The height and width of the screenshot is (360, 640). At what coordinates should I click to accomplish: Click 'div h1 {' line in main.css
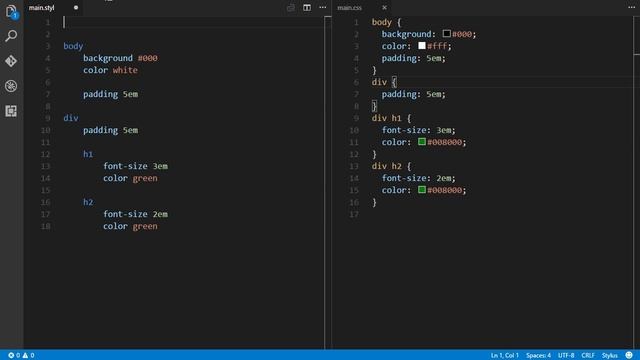point(391,118)
